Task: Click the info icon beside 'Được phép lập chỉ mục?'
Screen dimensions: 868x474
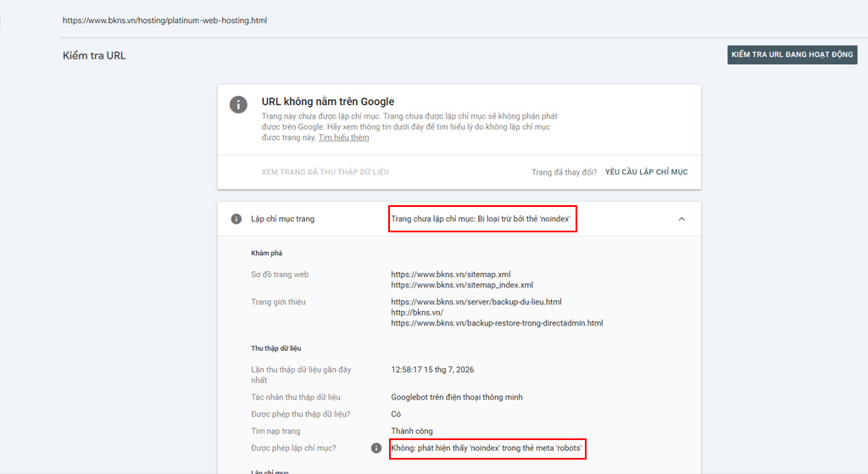Action: 376,448
